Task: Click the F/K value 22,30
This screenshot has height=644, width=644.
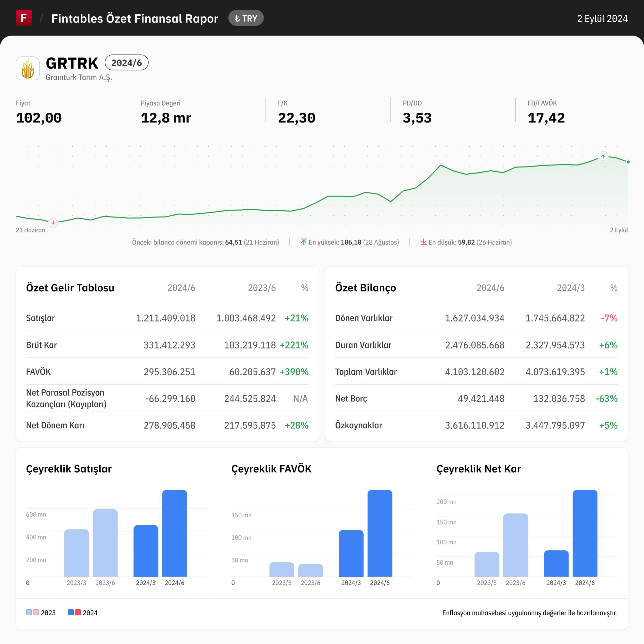Action: coord(297,118)
